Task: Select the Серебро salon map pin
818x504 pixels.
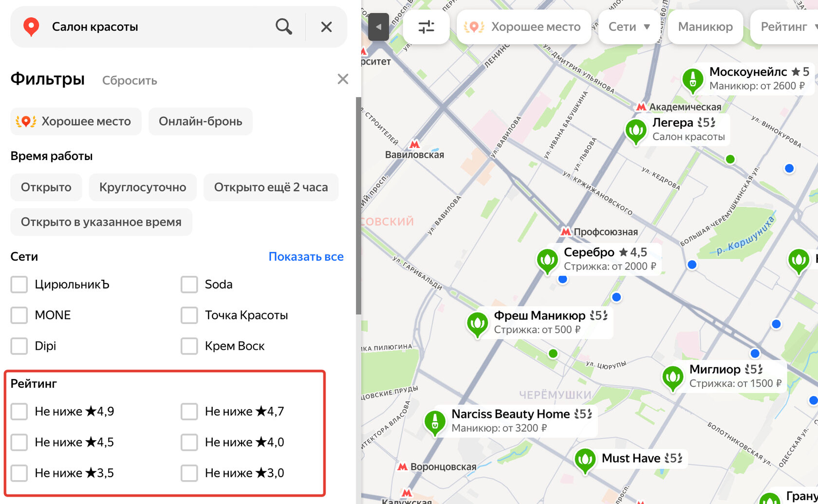Action: pos(547,261)
